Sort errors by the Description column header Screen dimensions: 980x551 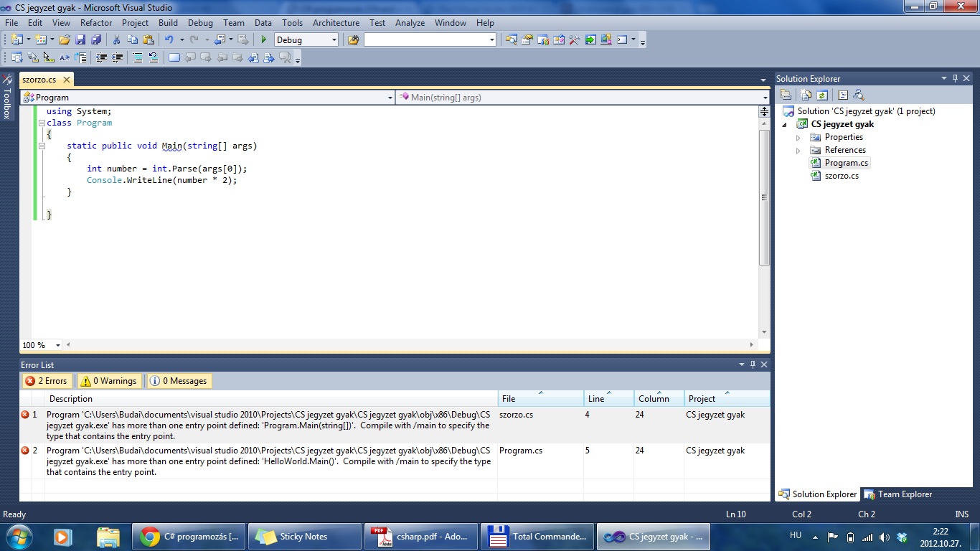(272, 399)
